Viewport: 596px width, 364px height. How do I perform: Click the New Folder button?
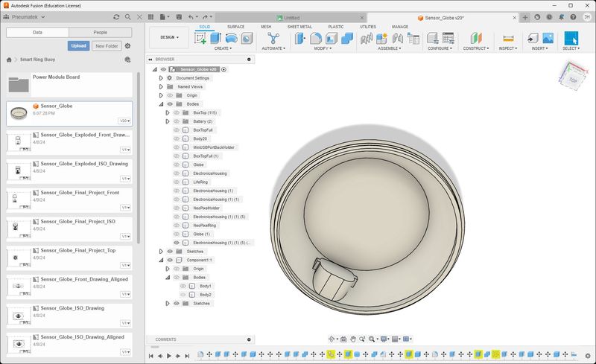point(107,46)
